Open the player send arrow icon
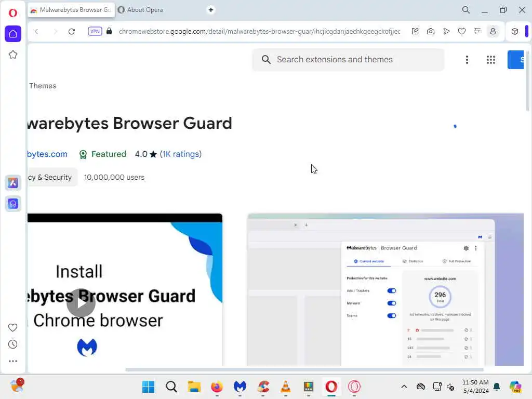The width and height of the screenshot is (532, 399). [x=446, y=31]
